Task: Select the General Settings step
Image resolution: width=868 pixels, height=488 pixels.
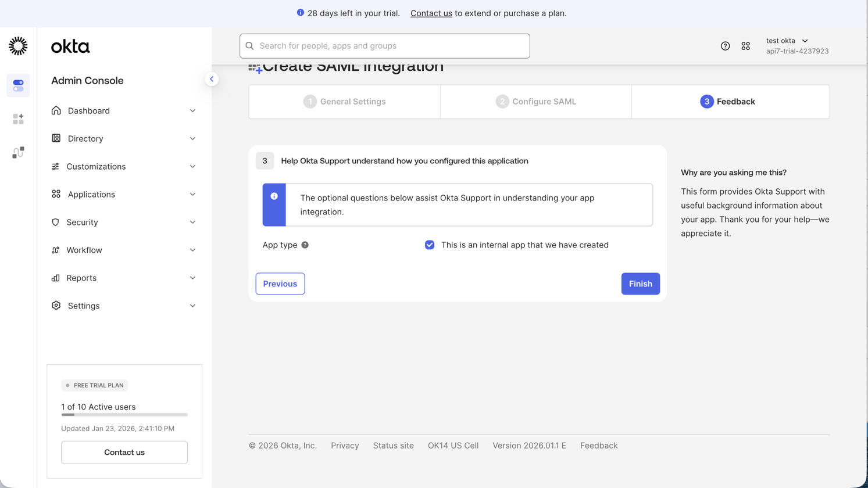Action: tap(344, 101)
